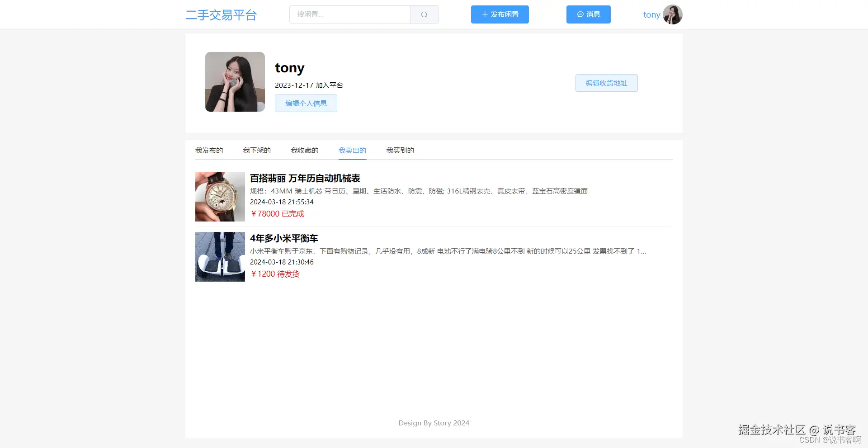This screenshot has width=868, height=448.
Task: Click the 发布闲置 button
Action: click(x=500, y=14)
